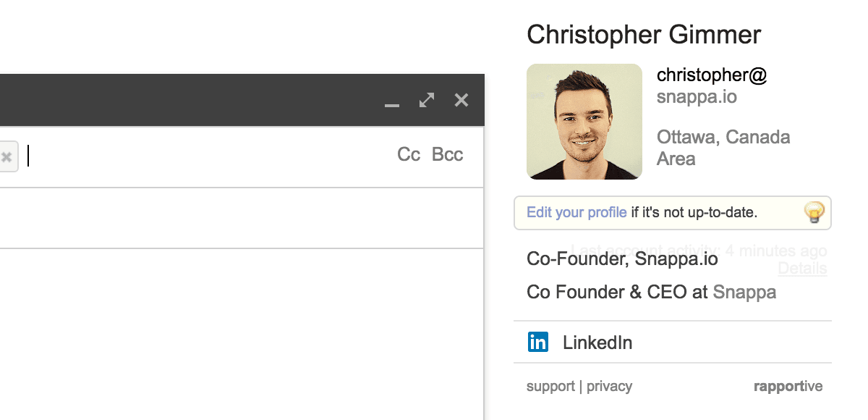Screen dimensions: 868x420
Task: Click the rapportive logo
Action: [788, 386]
